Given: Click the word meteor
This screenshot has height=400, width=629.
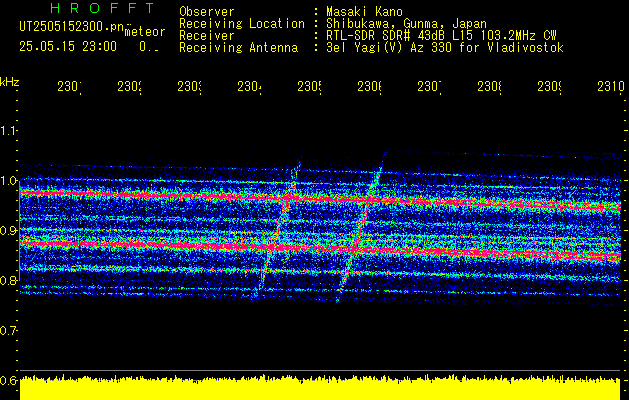Looking at the screenshot, I should click(x=145, y=31).
